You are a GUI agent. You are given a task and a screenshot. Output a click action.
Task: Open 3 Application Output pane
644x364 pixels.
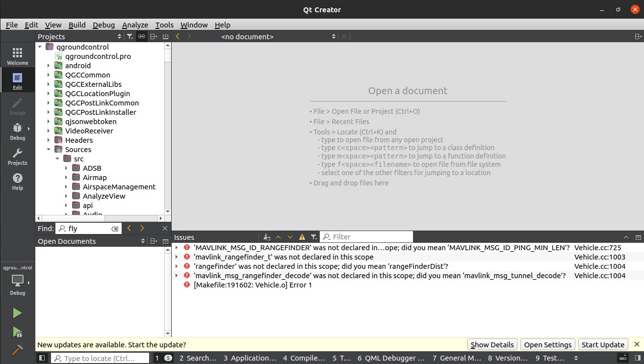click(x=250, y=358)
